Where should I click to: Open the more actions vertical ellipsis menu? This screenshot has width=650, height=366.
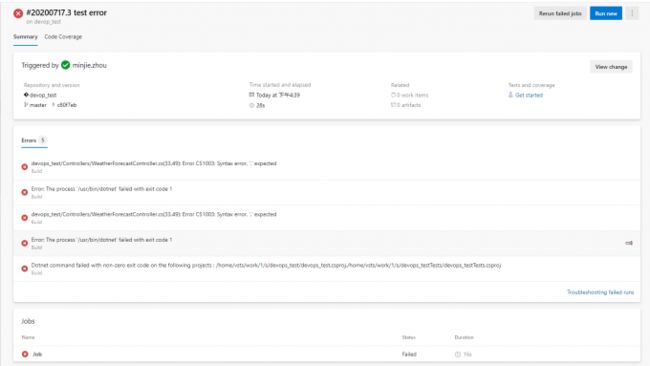coord(632,13)
